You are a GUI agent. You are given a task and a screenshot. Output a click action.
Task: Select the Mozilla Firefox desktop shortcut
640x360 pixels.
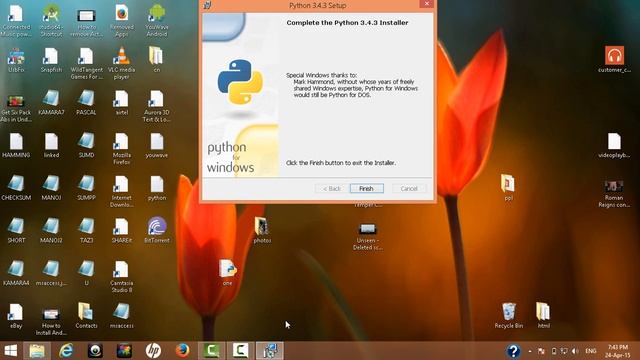pos(122,149)
